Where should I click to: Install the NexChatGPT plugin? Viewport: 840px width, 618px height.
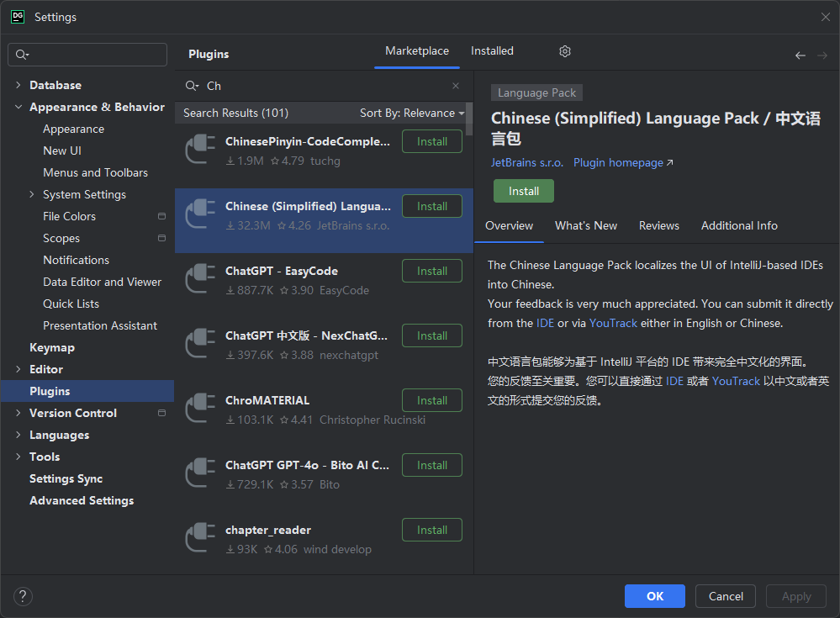pyautogui.click(x=432, y=335)
